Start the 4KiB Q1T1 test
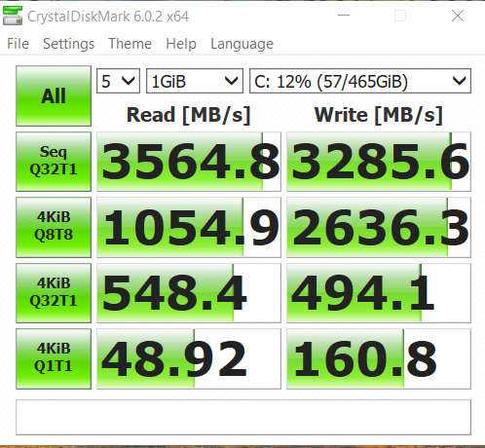485x448 pixels. coord(54,358)
